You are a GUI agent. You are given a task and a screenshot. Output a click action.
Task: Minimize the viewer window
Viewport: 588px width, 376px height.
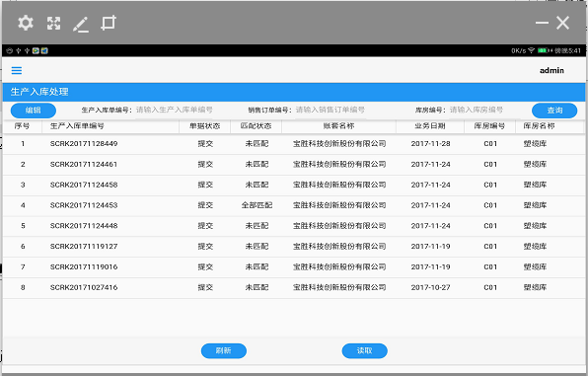pos(542,23)
